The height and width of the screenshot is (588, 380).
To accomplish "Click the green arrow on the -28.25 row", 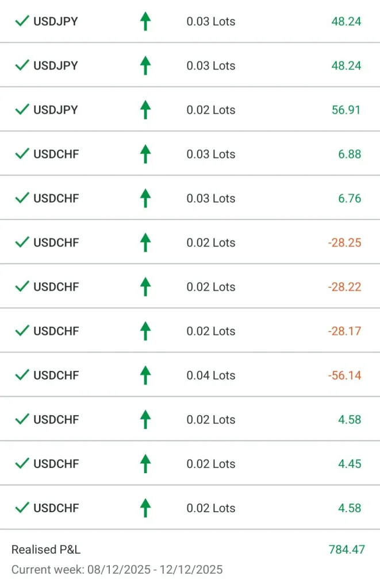I will coord(145,242).
